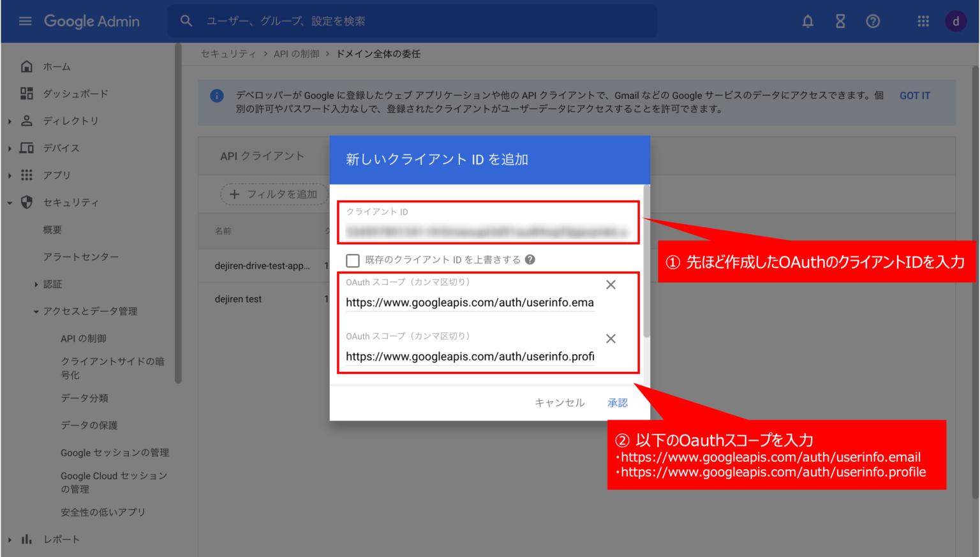Open 安全性の低いアプリ

point(103,512)
